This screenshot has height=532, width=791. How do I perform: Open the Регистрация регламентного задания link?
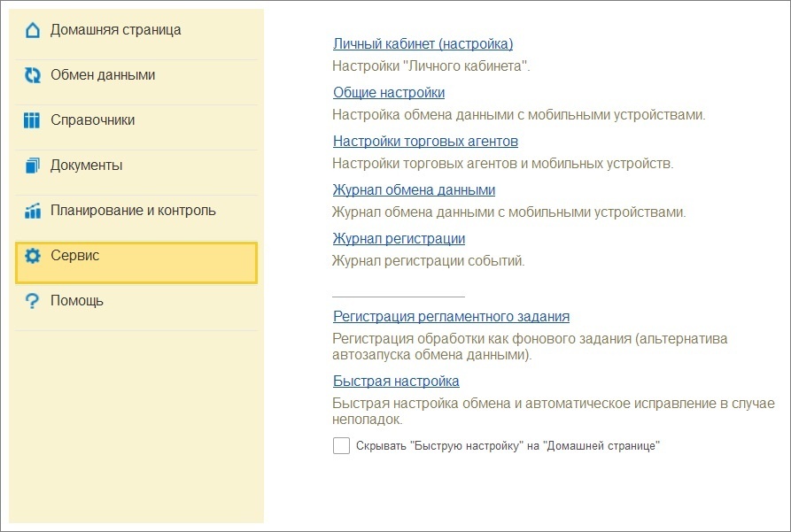pos(451,317)
